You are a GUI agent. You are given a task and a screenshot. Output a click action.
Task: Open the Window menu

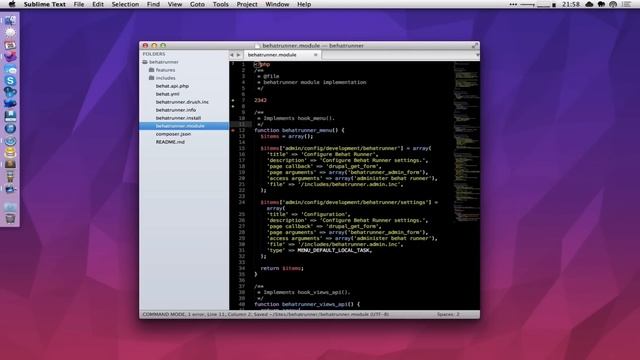click(277, 4)
